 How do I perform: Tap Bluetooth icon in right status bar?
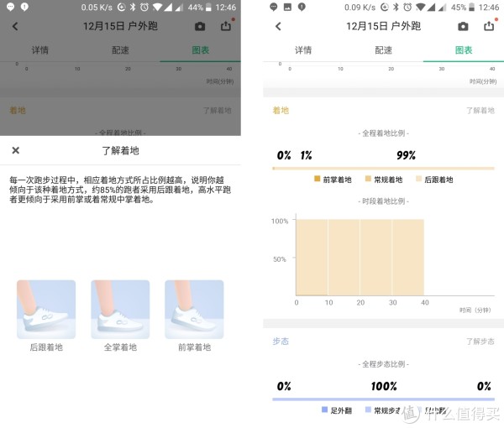[x=396, y=7]
